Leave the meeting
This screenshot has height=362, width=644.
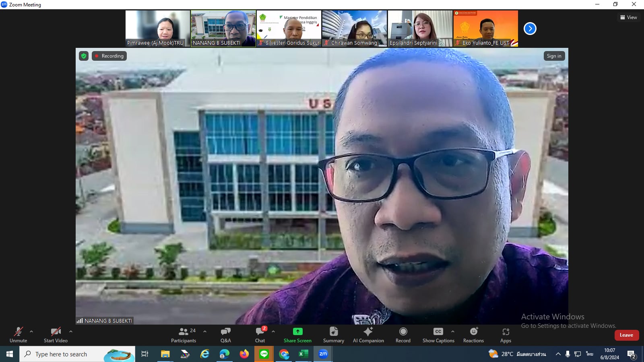pyautogui.click(x=626, y=335)
